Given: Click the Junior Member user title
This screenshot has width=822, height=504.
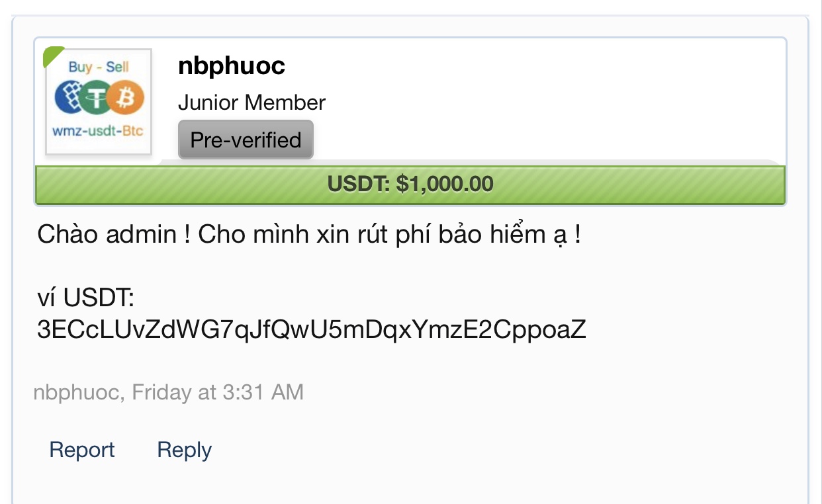Looking at the screenshot, I should [251, 103].
